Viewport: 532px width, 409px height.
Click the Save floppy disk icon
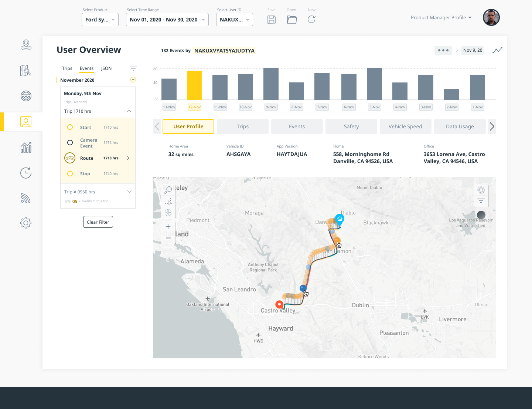pos(272,20)
